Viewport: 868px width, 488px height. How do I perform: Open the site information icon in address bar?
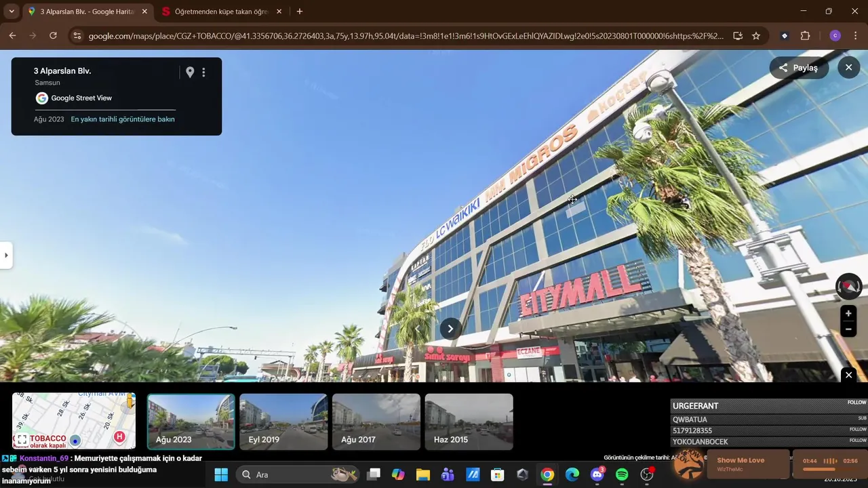tap(77, 36)
